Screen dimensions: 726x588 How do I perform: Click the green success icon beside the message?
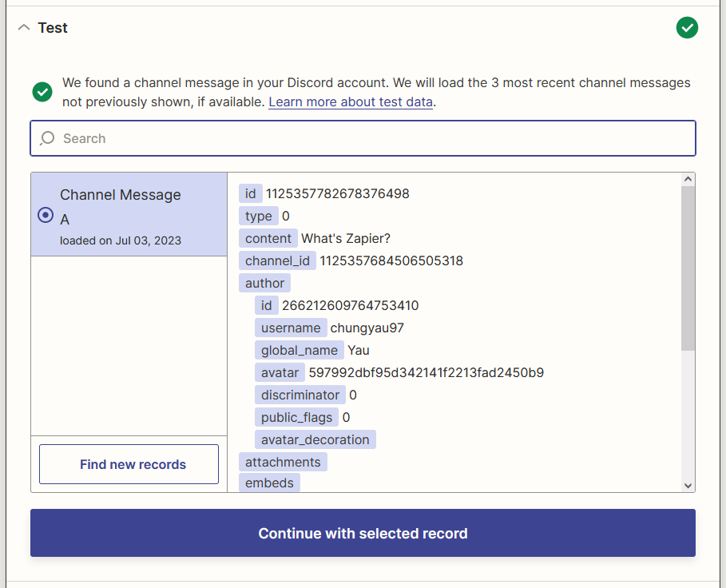42,92
